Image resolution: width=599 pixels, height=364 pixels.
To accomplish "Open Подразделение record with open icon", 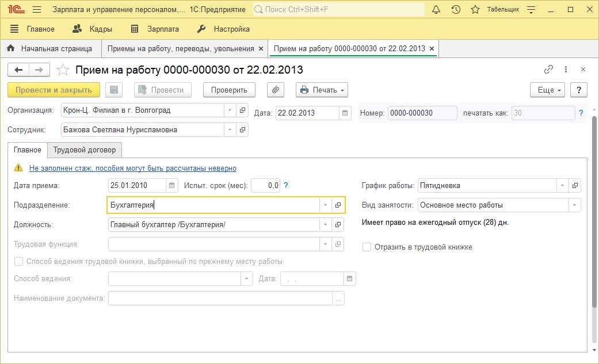I will (x=338, y=205).
